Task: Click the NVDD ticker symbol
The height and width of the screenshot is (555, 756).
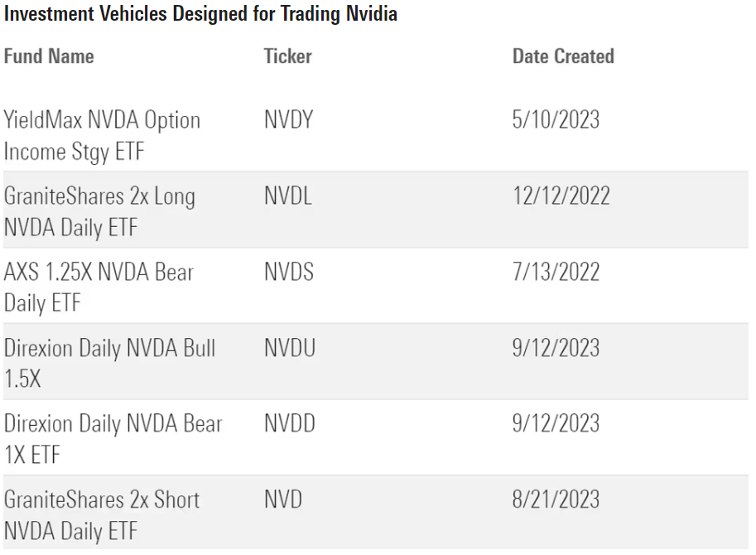Action: tap(290, 424)
